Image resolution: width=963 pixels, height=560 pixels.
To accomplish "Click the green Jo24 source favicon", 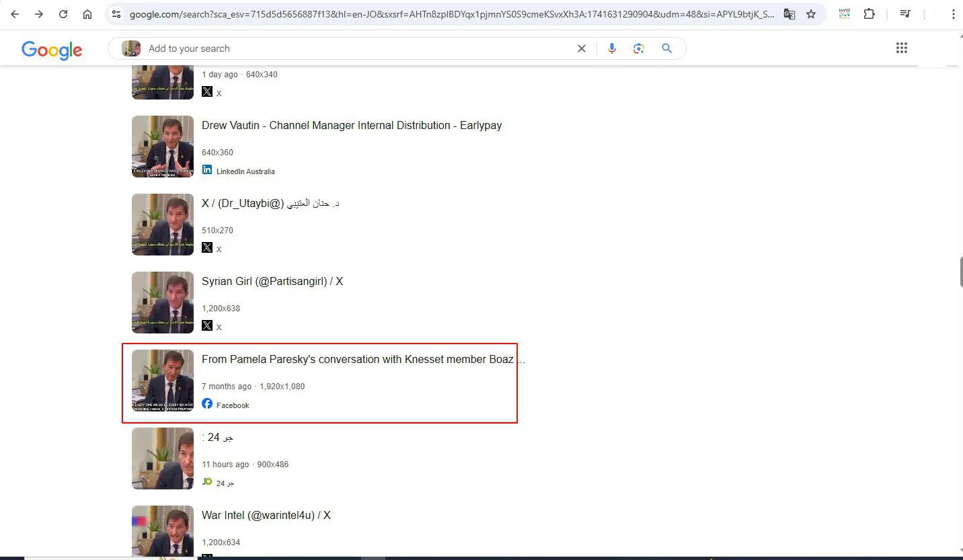I will coord(207,482).
